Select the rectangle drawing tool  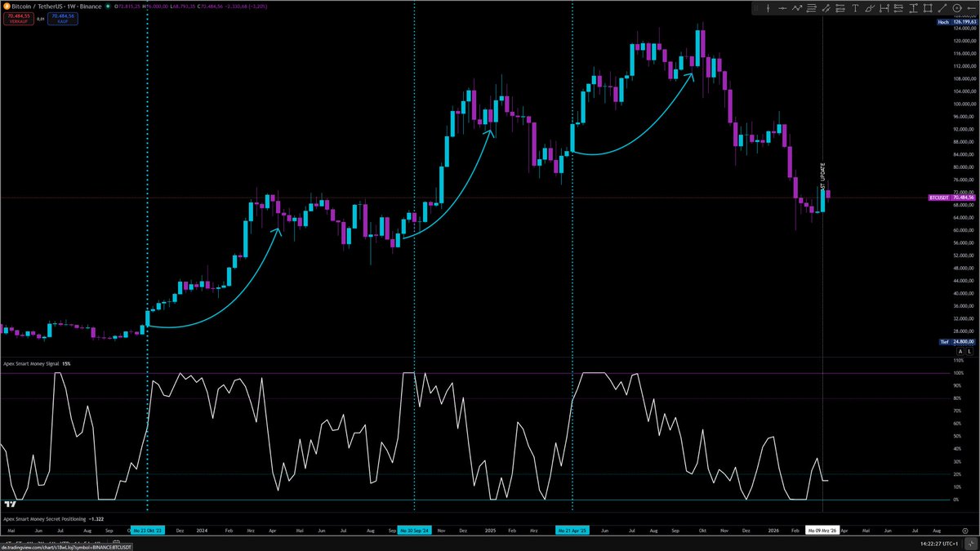point(928,8)
